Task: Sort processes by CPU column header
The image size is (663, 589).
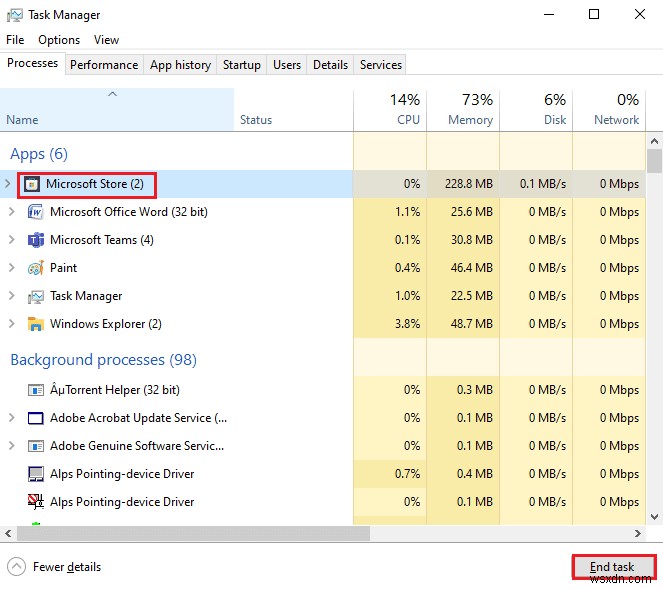Action: (x=404, y=109)
